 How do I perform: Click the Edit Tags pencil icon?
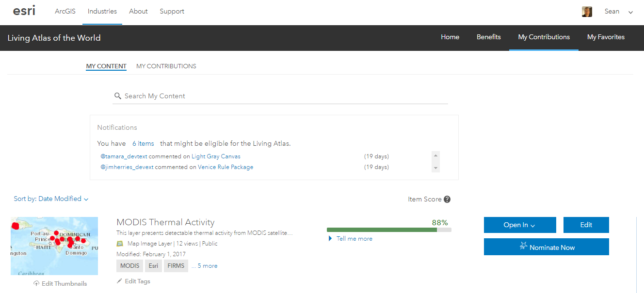pyautogui.click(x=120, y=281)
